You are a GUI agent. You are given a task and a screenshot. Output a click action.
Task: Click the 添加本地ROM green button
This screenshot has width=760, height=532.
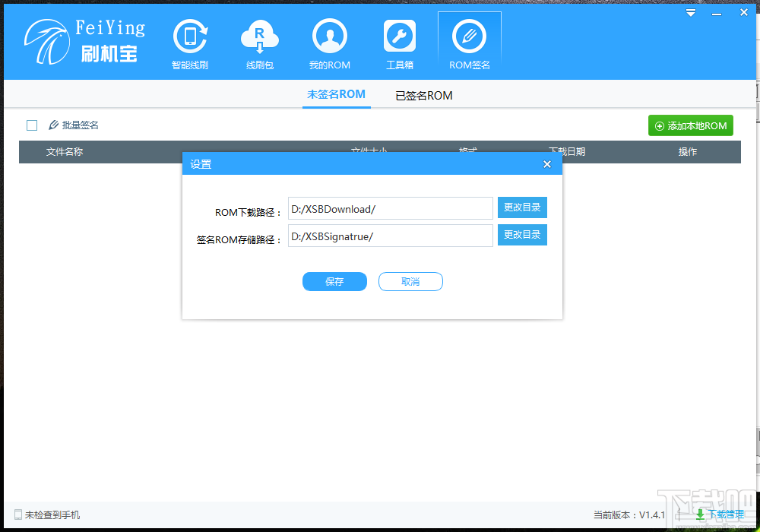[691, 125]
